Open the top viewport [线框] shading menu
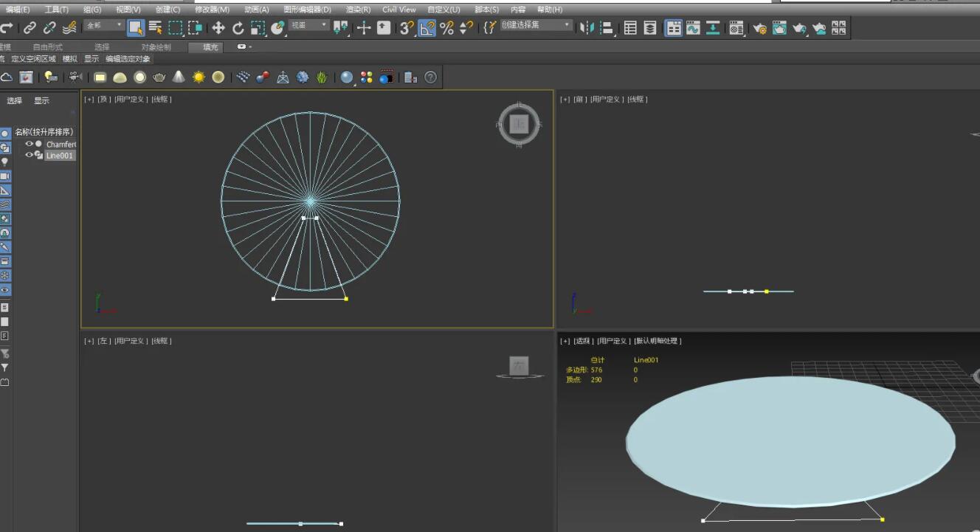The image size is (980, 532). click(161, 100)
